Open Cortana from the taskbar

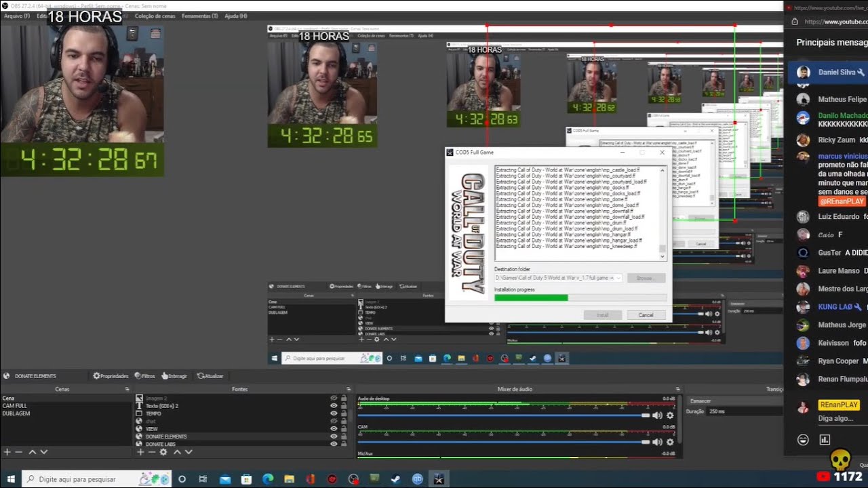182,479
